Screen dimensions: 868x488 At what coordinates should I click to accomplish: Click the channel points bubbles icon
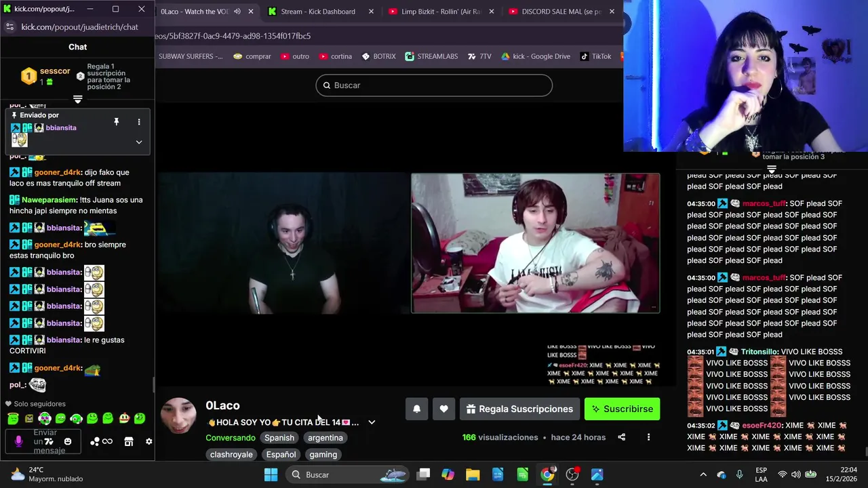(95, 441)
